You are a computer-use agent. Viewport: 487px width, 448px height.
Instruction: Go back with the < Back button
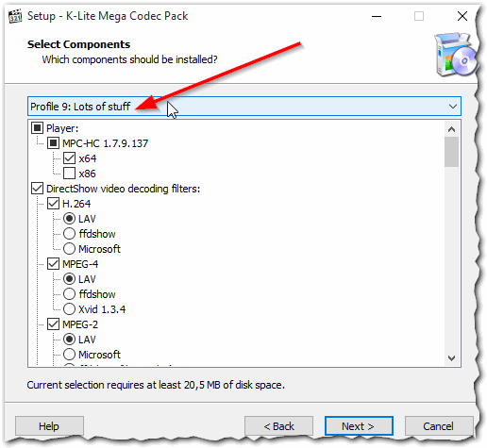pos(278,426)
